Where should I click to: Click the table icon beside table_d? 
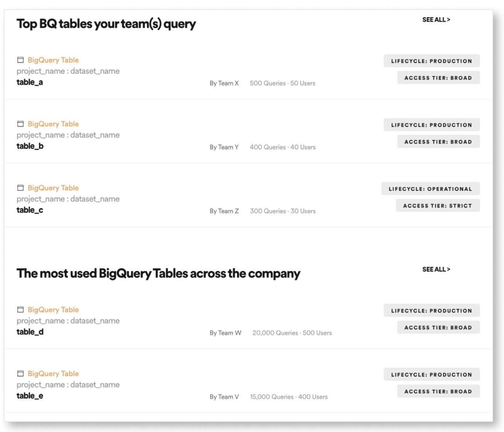(20, 310)
